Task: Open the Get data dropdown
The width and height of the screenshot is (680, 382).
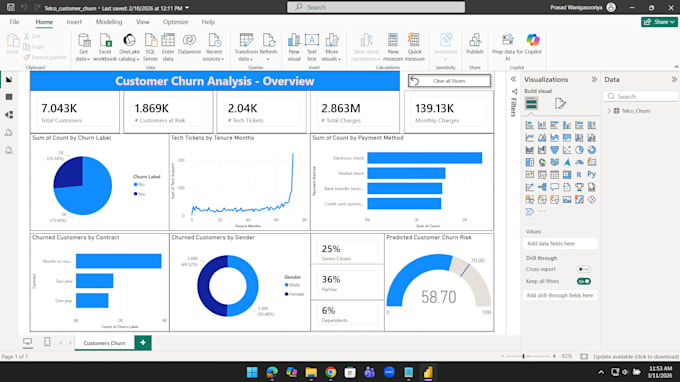Action: pyautogui.click(x=82, y=47)
